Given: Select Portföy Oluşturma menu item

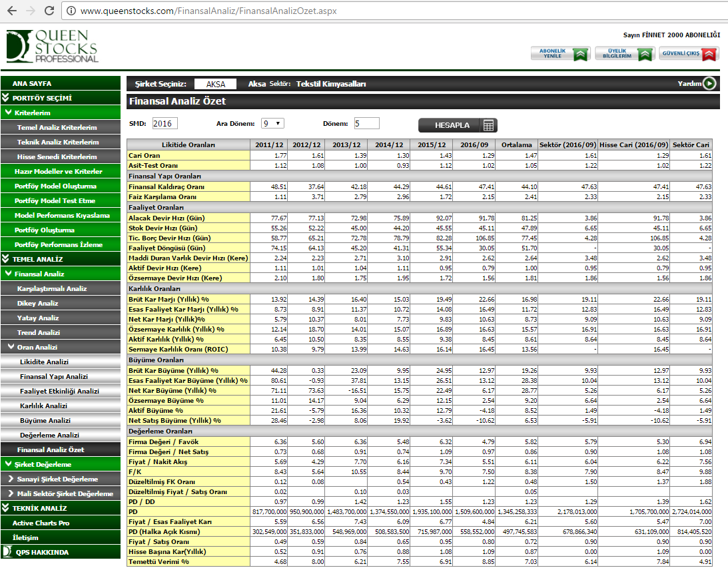Looking at the screenshot, I should pyautogui.click(x=61, y=230).
